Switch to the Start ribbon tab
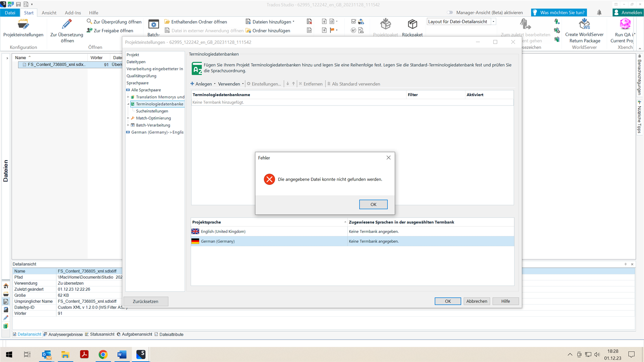Screen dimensions: 644x362 [x=29, y=13]
